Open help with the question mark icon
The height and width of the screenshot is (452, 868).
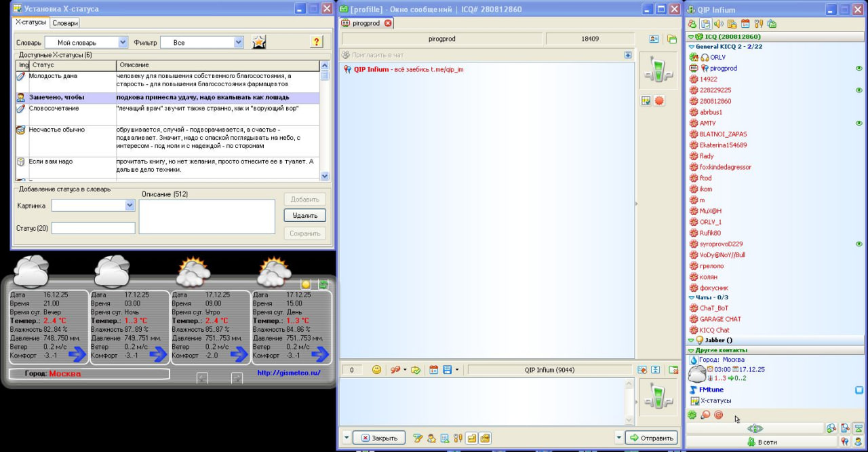pos(316,42)
